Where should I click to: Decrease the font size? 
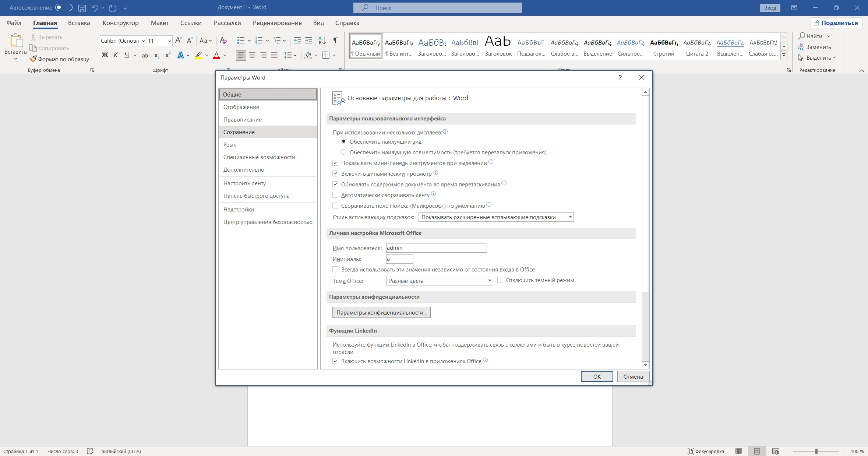(190, 41)
